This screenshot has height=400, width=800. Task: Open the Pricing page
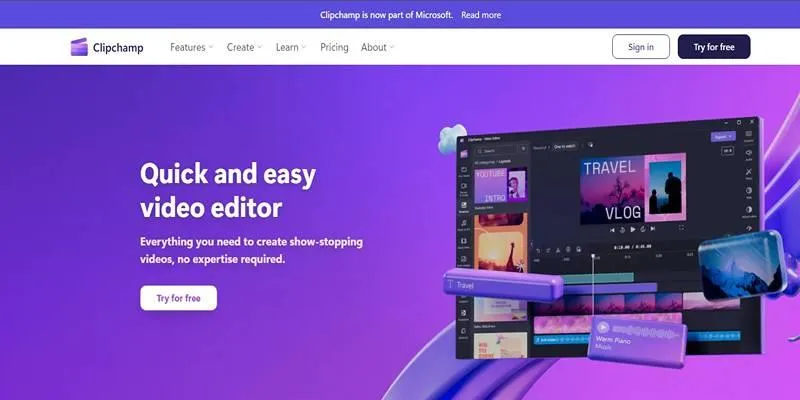(x=334, y=47)
